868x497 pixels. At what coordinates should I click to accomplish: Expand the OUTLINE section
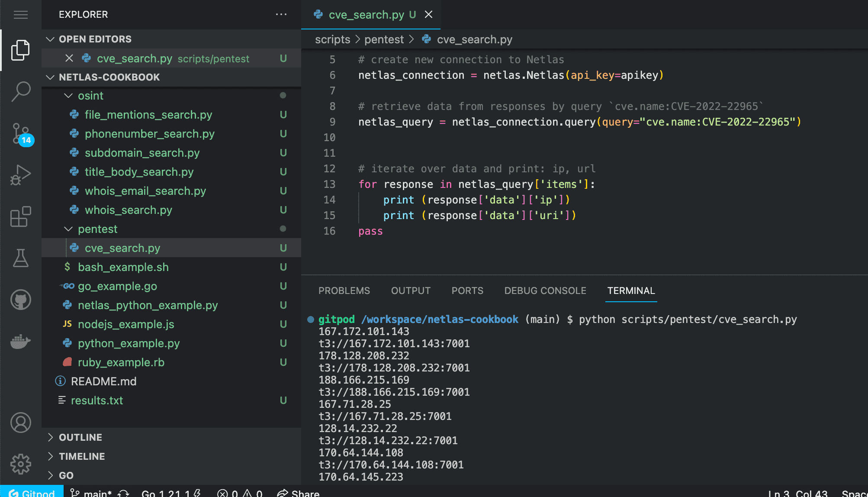pos(80,437)
